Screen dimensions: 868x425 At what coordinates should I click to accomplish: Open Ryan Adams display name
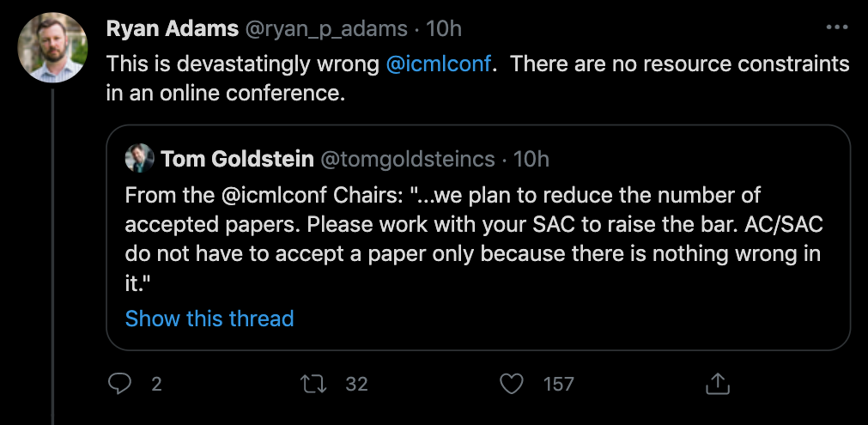pyautogui.click(x=173, y=29)
